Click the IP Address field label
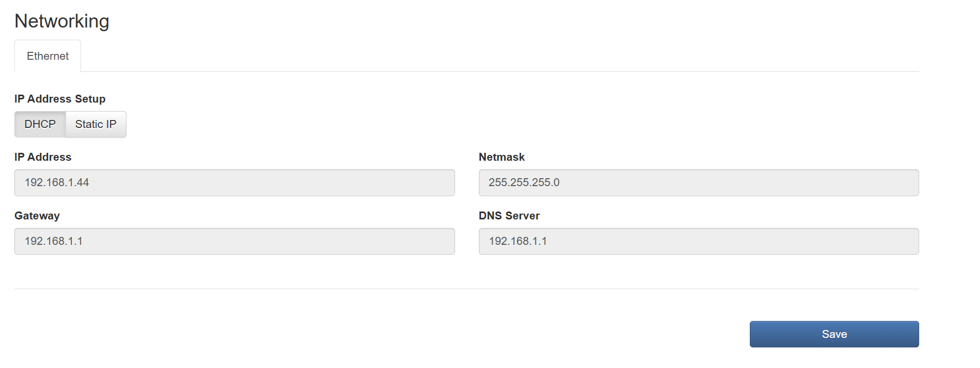 point(43,157)
